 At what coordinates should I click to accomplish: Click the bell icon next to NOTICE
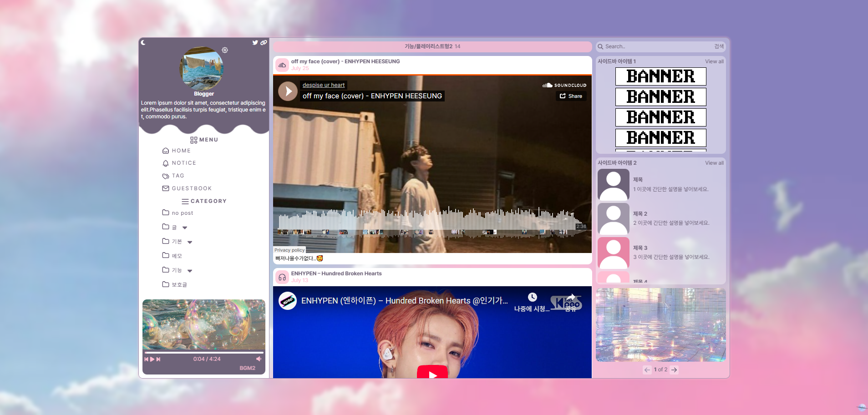coord(166,163)
